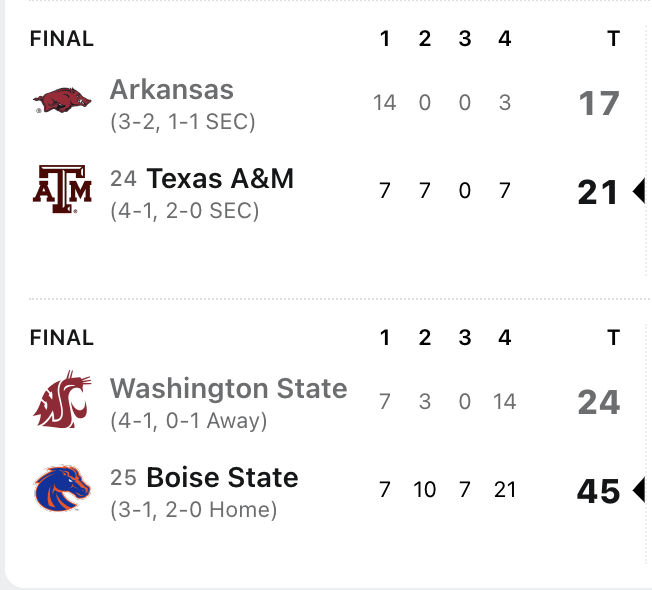Click the winner arrow beside Texas A&M's 21
Viewport: 652px width, 590px height.
click(638, 191)
